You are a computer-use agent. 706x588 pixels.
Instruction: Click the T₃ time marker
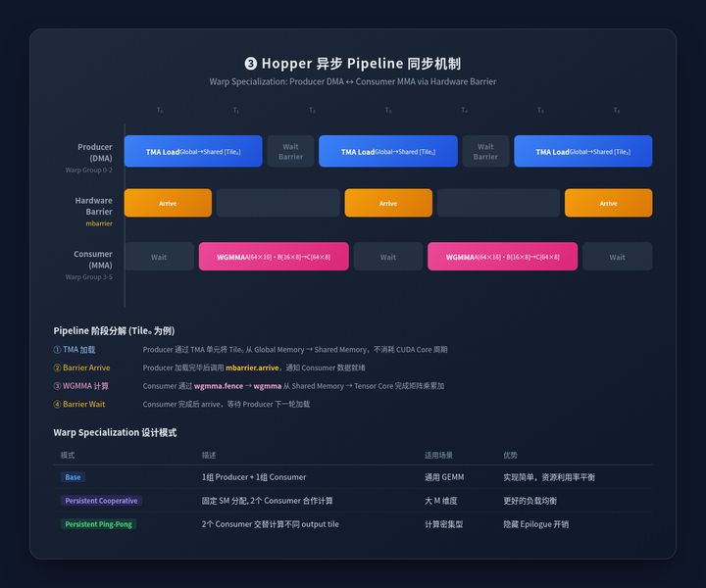point(388,110)
